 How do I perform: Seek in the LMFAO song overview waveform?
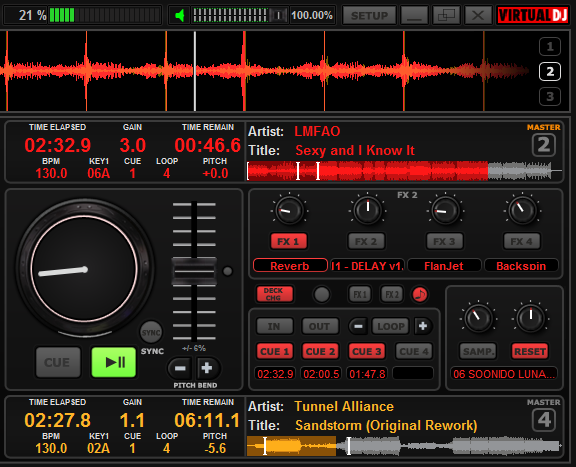(404, 171)
